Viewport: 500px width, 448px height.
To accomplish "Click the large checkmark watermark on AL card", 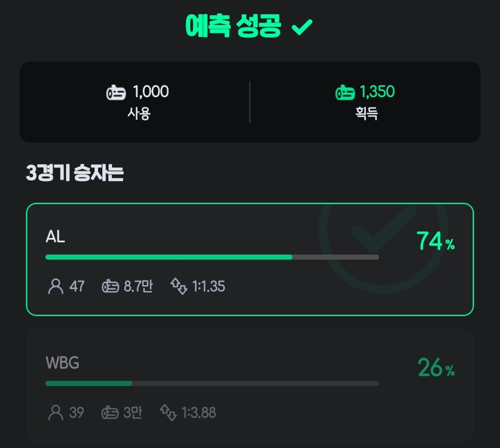I will [x=383, y=231].
